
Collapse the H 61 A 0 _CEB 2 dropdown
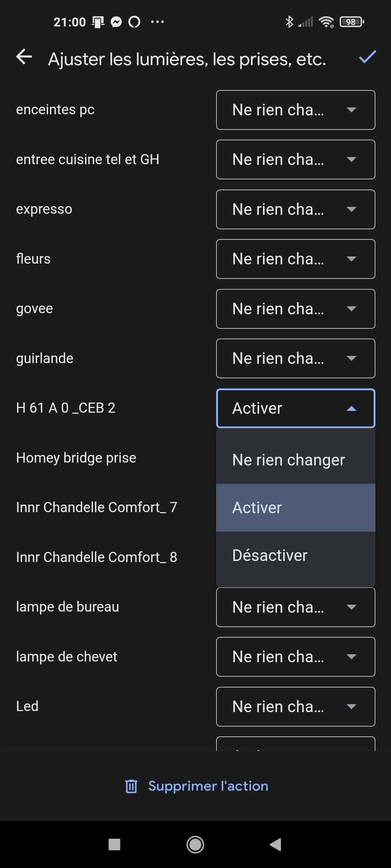click(296, 408)
